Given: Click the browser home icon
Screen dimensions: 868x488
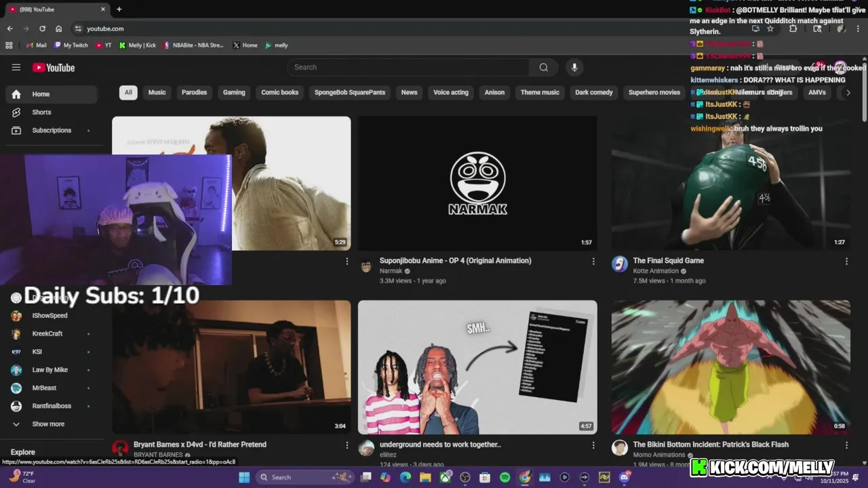Looking at the screenshot, I should pyautogui.click(x=59, y=28).
